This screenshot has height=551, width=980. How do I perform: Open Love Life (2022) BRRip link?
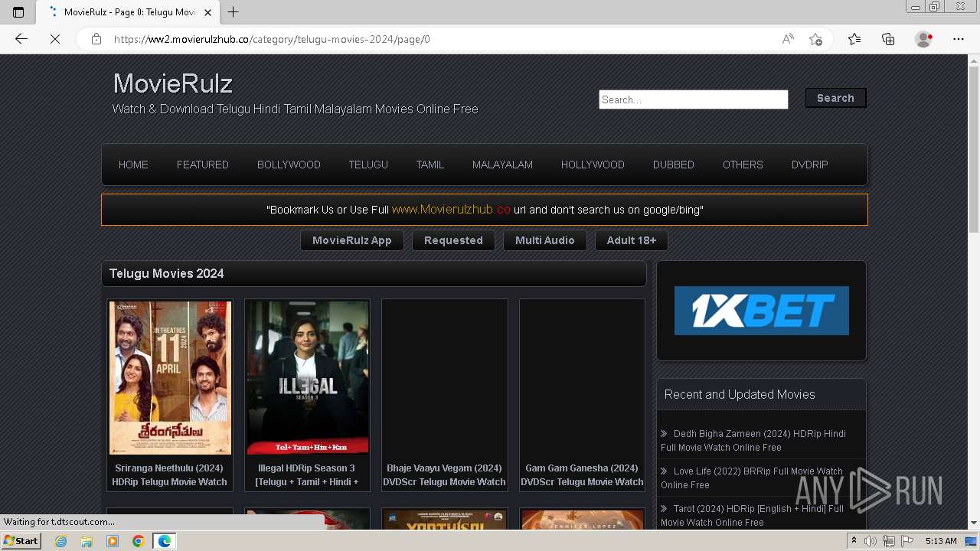tap(752, 478)
